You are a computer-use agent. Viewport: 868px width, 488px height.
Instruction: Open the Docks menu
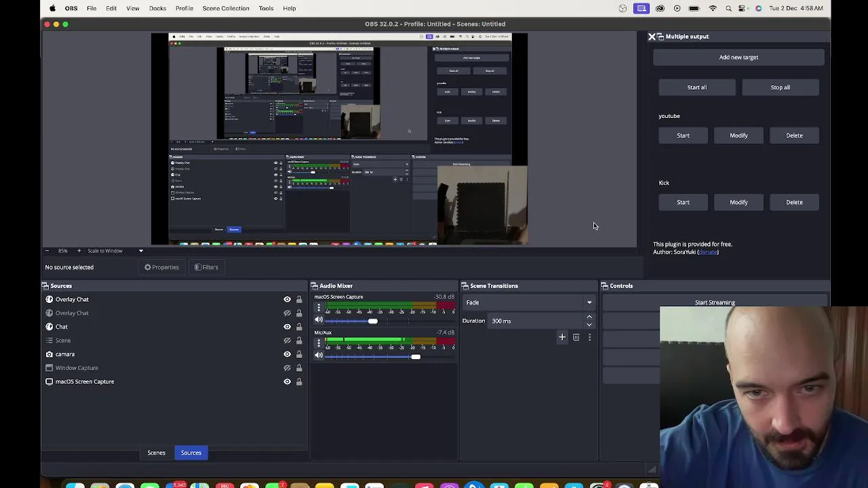[x=157, y=8]
